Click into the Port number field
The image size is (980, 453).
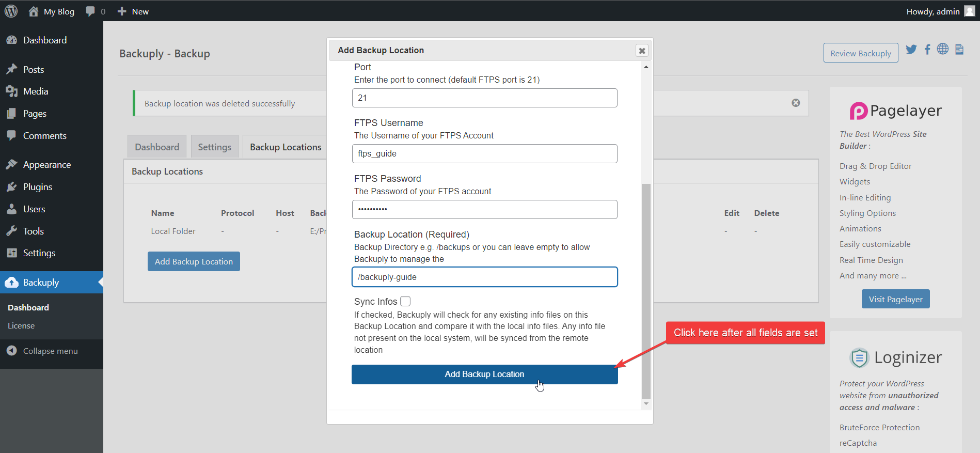(x=484, y=98)
